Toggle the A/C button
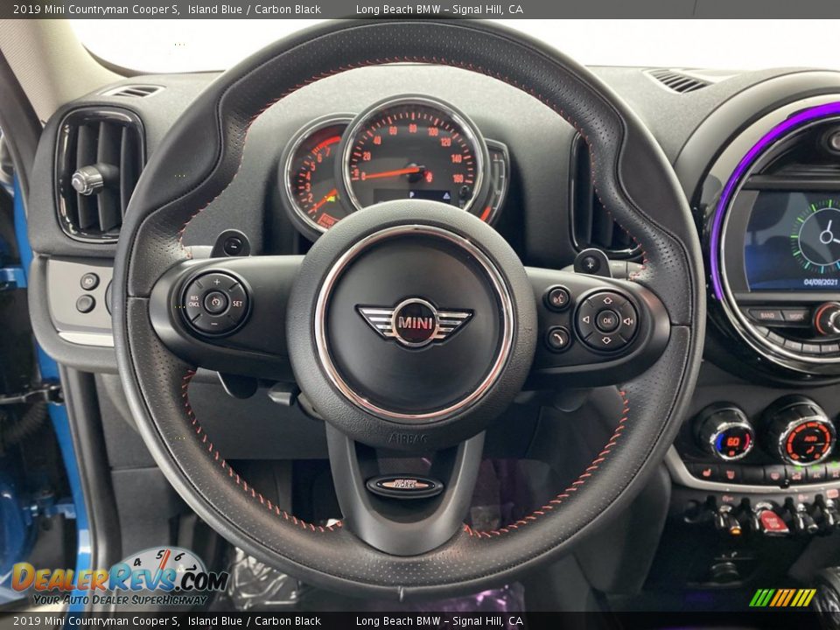Viewport: 840px width, 630px height. [x=816, y=475]
